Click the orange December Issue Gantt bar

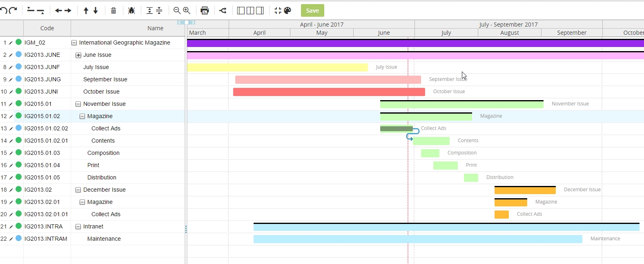pyautogui.click(x=525, y=190)
